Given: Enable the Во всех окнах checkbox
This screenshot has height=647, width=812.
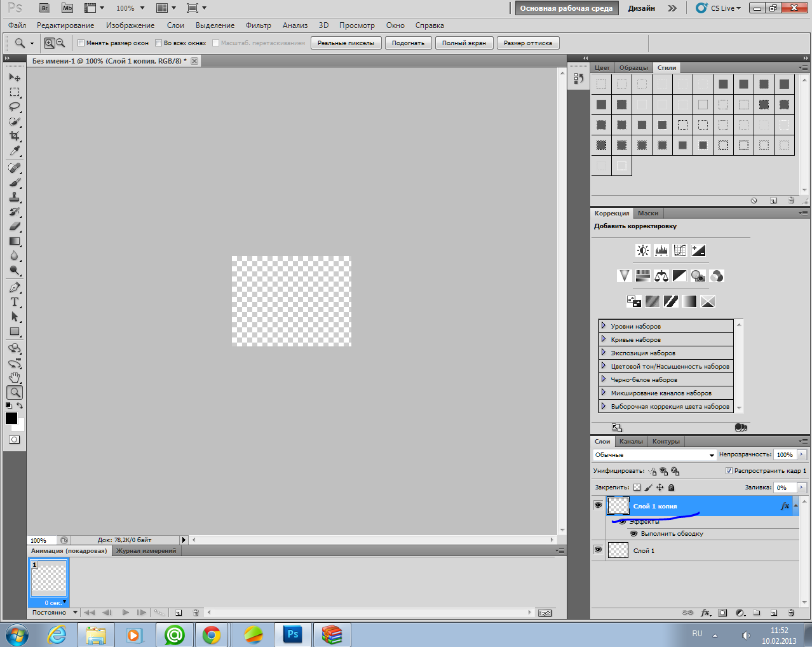Looking at the screenshot, I should tap(159, 43).
